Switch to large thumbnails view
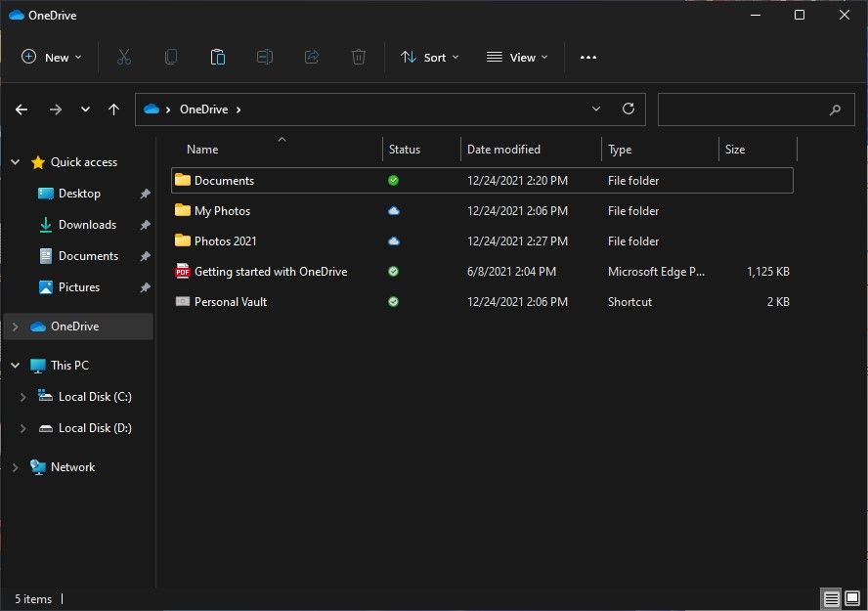The height and width of the screenshot is (611, 868). tap(851, 597)
